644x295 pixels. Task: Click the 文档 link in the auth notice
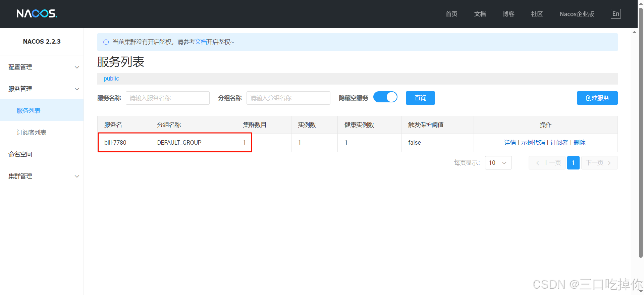(201, 42)
